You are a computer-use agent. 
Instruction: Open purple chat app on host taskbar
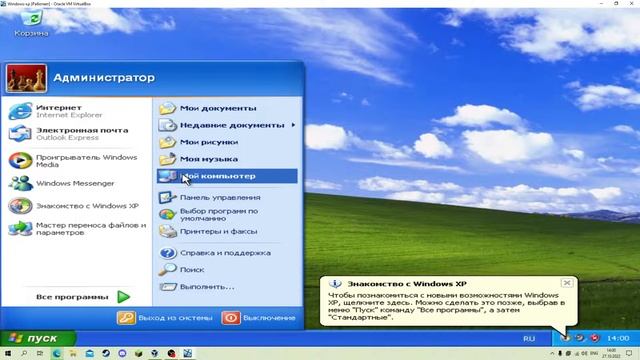(x=122, y=353)
